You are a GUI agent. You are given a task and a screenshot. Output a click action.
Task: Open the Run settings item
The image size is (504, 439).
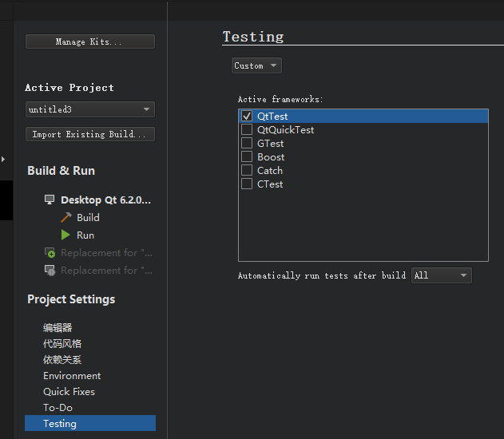point(85,235)
